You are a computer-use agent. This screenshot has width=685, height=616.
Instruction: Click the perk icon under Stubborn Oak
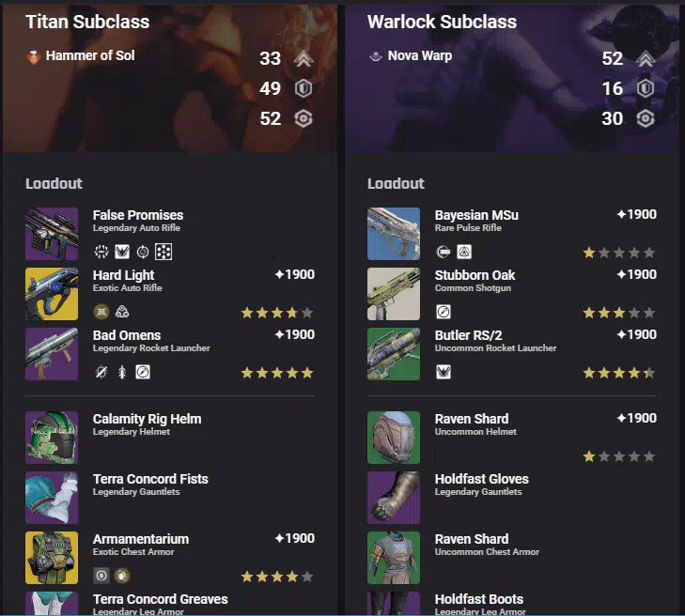click(x=444, y=312)
